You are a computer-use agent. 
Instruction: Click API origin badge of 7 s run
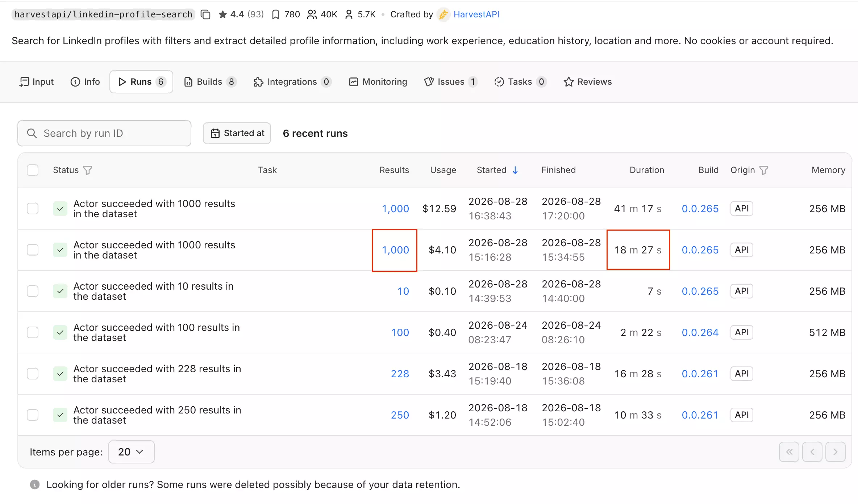742,291
